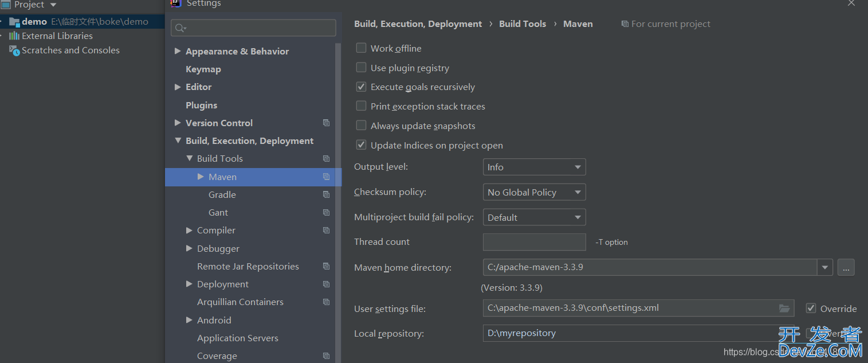This screenshot has width=868, height=363.
Task: Select Plugins in settings tree
Action: click(x=202, y=105)
